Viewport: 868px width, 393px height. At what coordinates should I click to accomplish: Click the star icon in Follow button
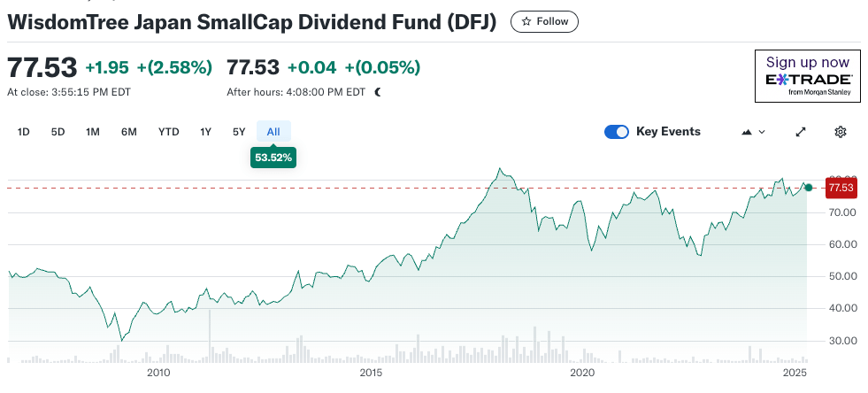(x=526, y=21)
